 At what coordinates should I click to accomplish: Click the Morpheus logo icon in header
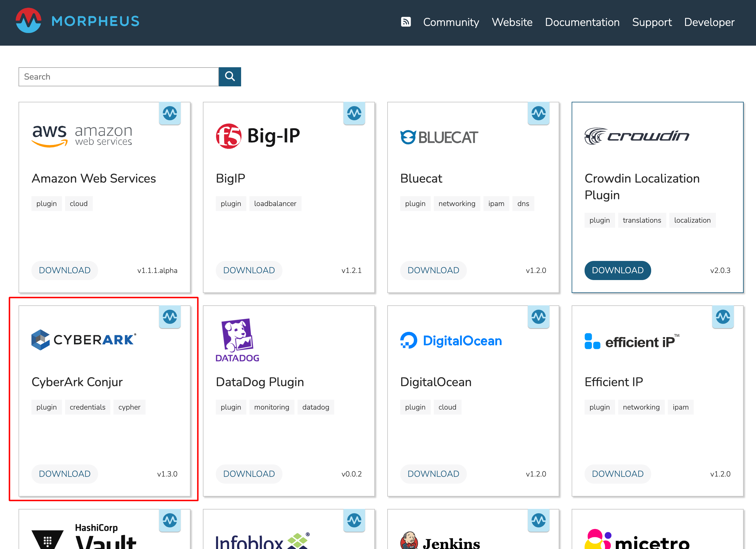(29, 21)
